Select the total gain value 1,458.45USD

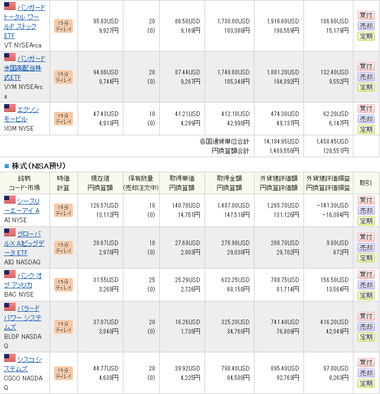coord(332,142)
